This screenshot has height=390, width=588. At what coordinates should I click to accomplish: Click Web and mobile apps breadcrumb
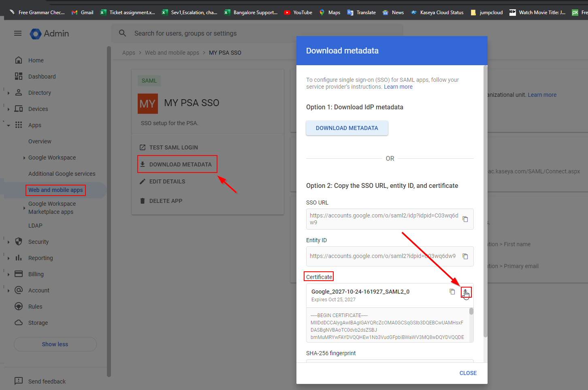point(172,53)
